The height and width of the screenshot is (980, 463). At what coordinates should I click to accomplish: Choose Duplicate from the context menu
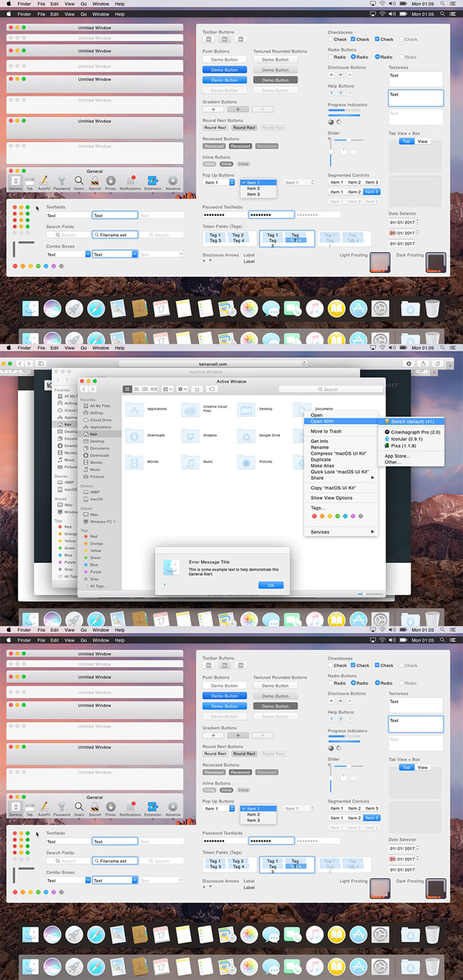341,460
